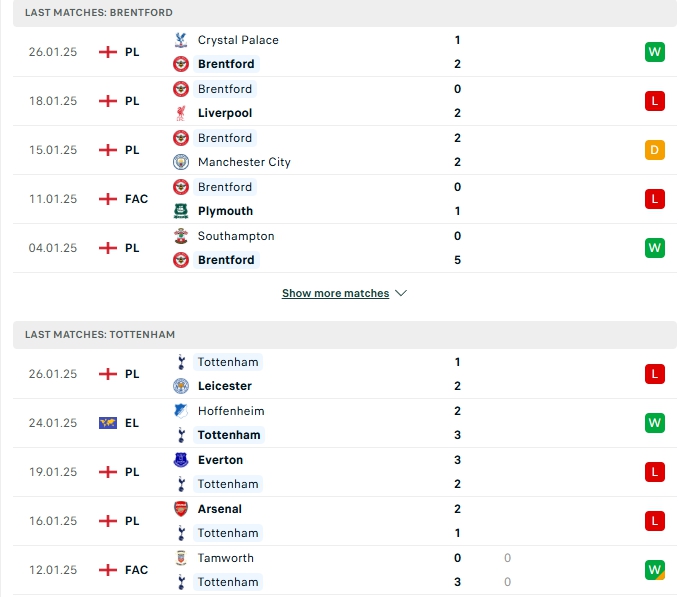This screenshot has width=686, height=597.
Task: Click the Everton club crest icon
Action: pos(181,460)
